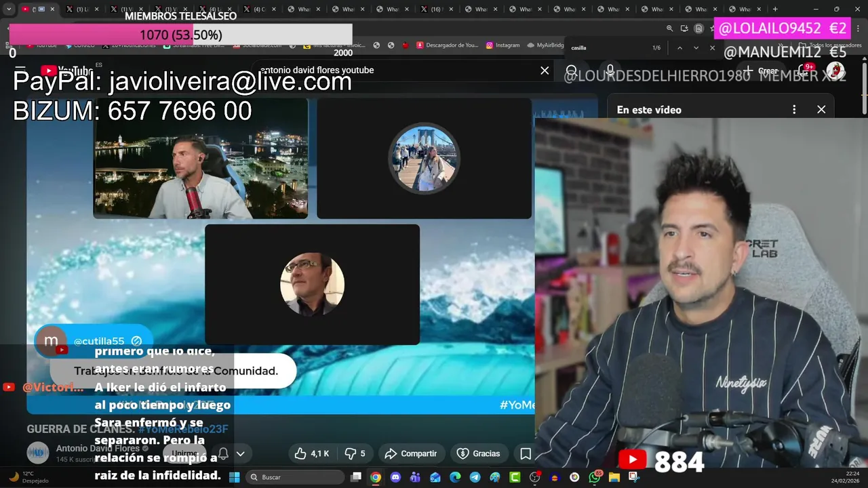This screenshot has width=868, height=488.
Task: Close the En este vídeo panel
Action: pos(821,110)
